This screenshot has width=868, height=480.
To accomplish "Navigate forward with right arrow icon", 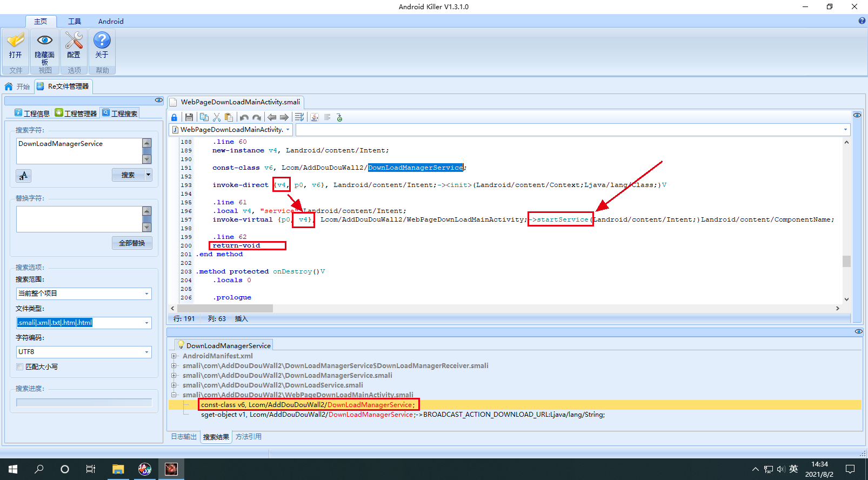I will click(284, 117).
